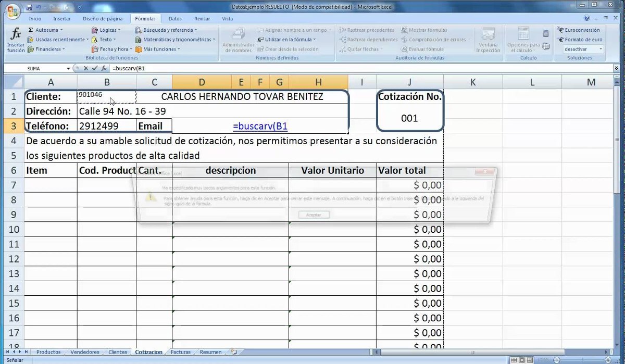This screenshot has width=625, height=364.
Task: Open the Financieras function library
Action: pyautogui.click(x=46, y=49)
